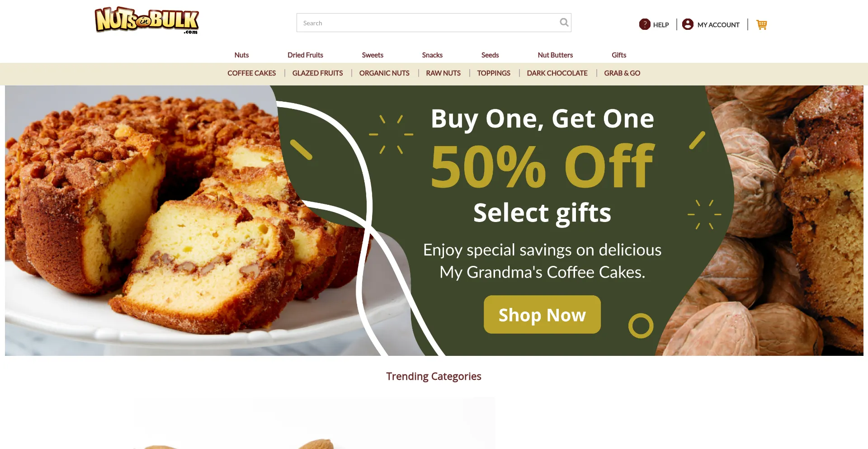This screenshot has width=868, height=449.
Task: Open the Gifts category menu
Action: 619,55
